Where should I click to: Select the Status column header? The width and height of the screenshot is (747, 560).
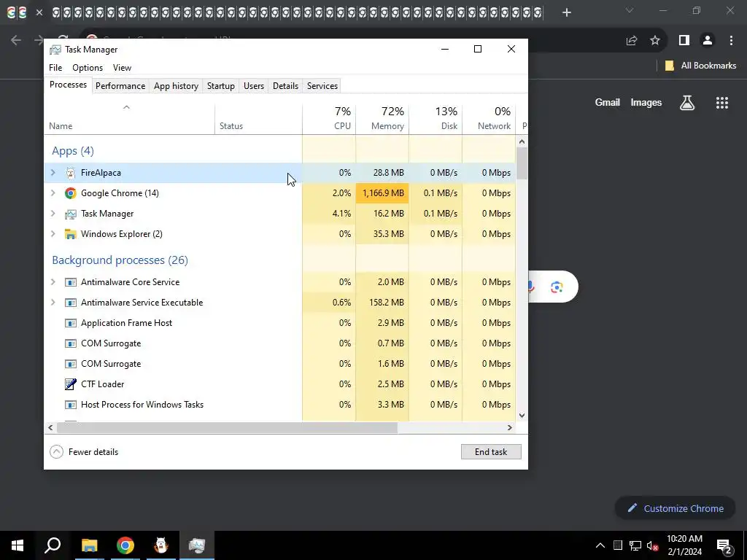(x=259, y=118)
